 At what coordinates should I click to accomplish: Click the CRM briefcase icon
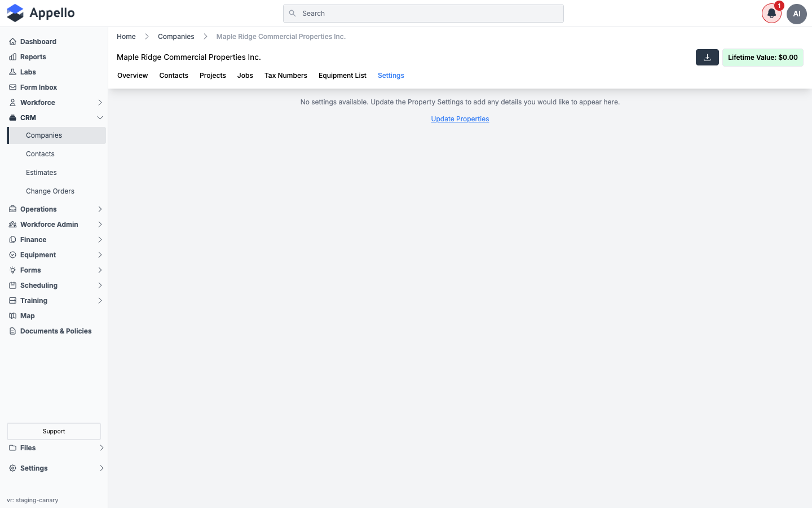pyautogui.click(x=12, y=118)
